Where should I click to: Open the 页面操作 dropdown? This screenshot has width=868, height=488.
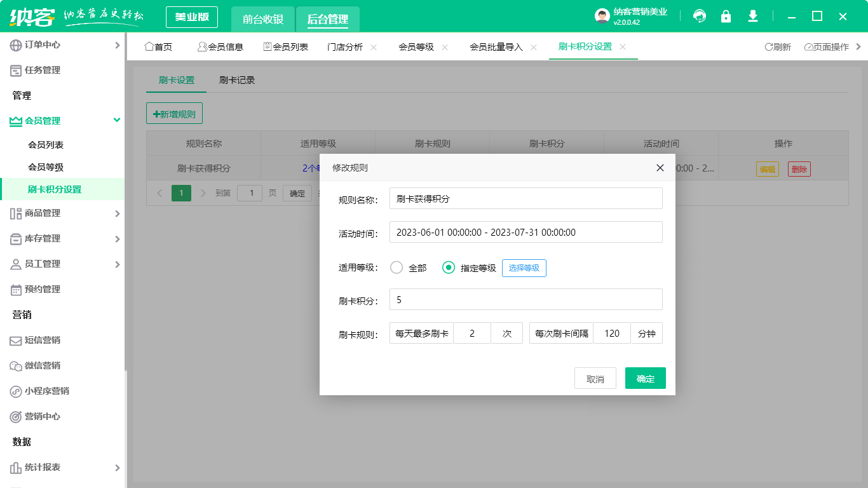(827, 47)
